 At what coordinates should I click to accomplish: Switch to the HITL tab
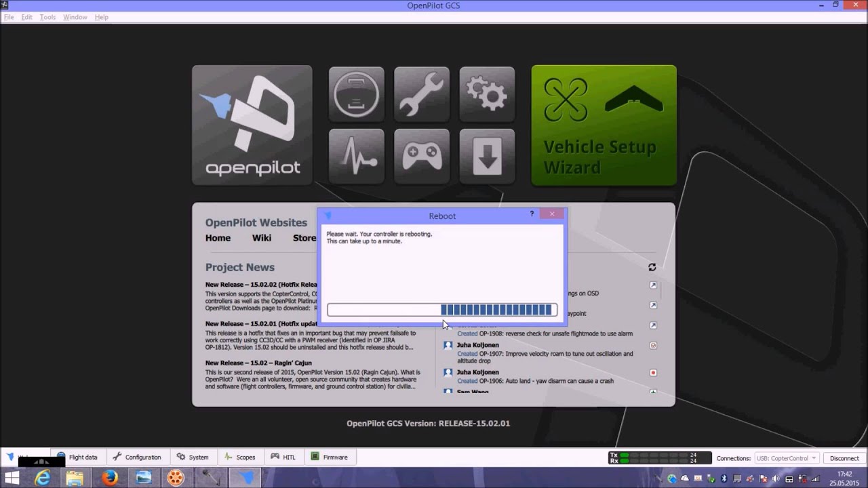click(283, 457)
